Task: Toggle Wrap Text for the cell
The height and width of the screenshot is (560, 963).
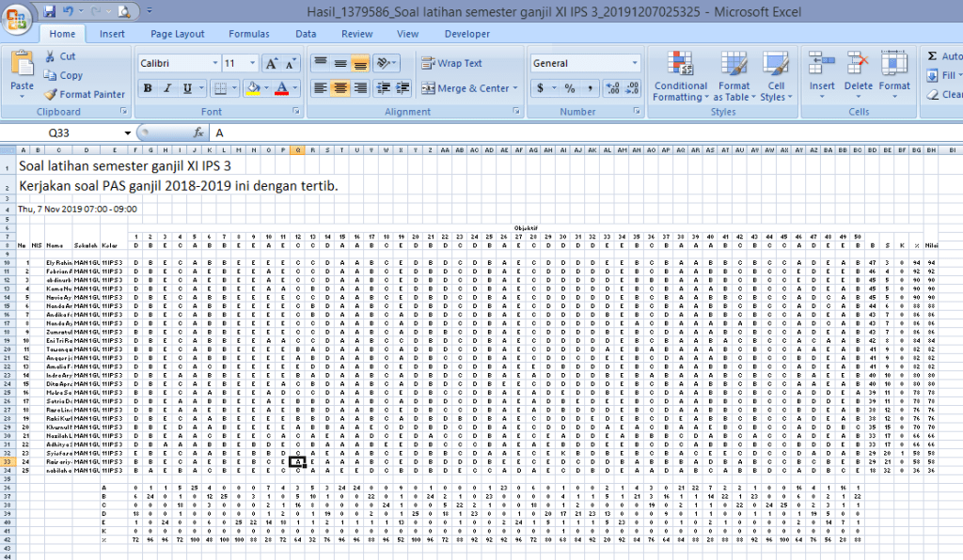Action: coord(451,64)
